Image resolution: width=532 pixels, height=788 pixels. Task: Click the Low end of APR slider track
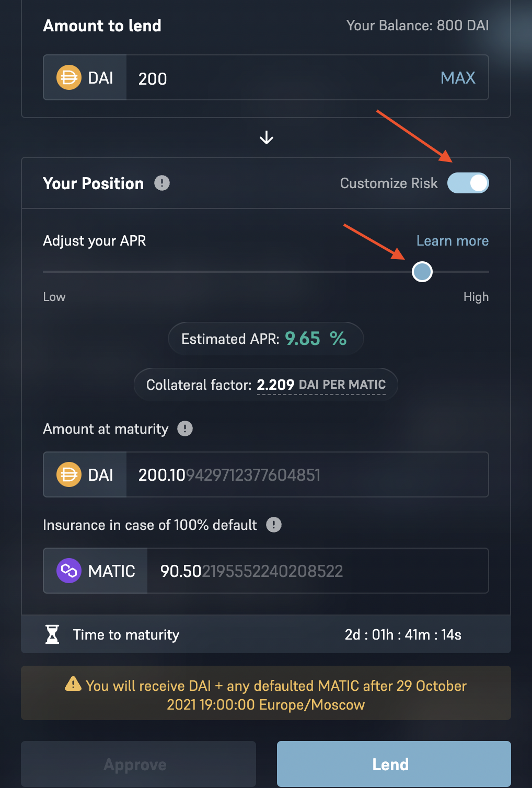click(47, 272)
